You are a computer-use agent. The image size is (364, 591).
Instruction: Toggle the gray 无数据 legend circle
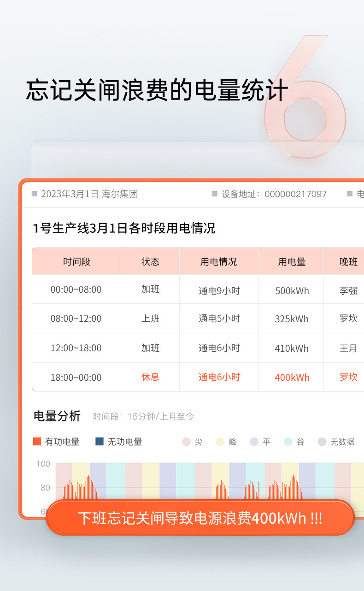[322, 442]
